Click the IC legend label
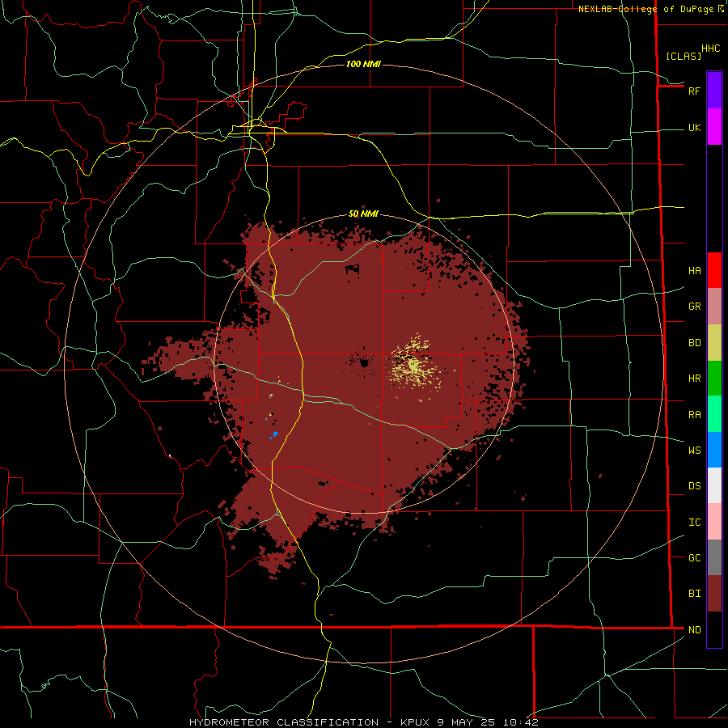This screenshot has width=728, height=728. [x=694, y=522]
